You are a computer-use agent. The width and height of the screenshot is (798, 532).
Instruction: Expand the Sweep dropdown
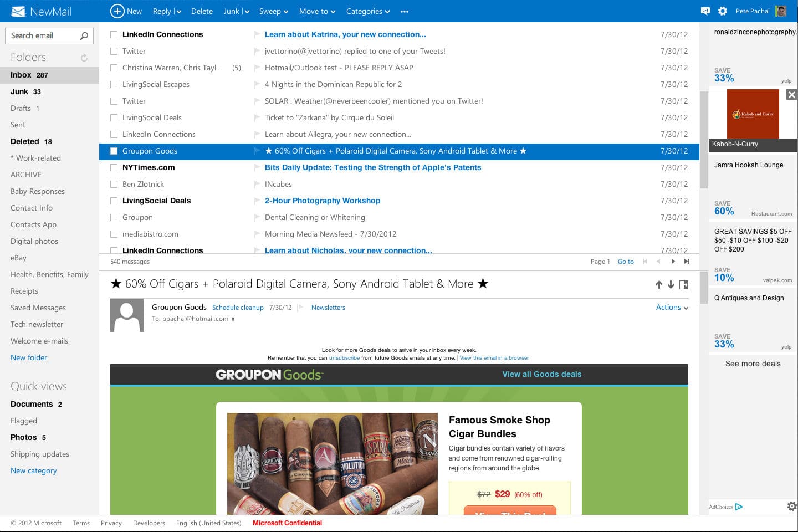click(x=285, y=12)
